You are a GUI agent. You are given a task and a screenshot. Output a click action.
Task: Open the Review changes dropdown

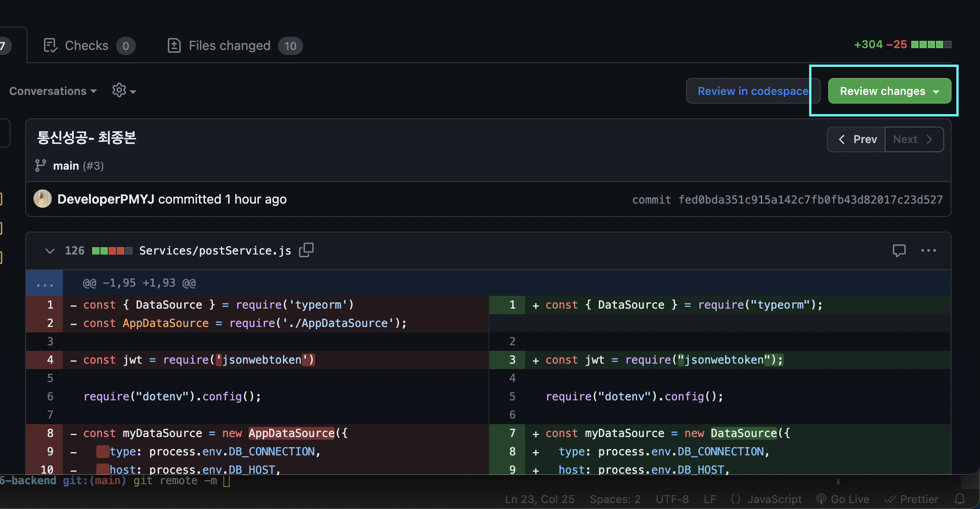click(889, 91)
